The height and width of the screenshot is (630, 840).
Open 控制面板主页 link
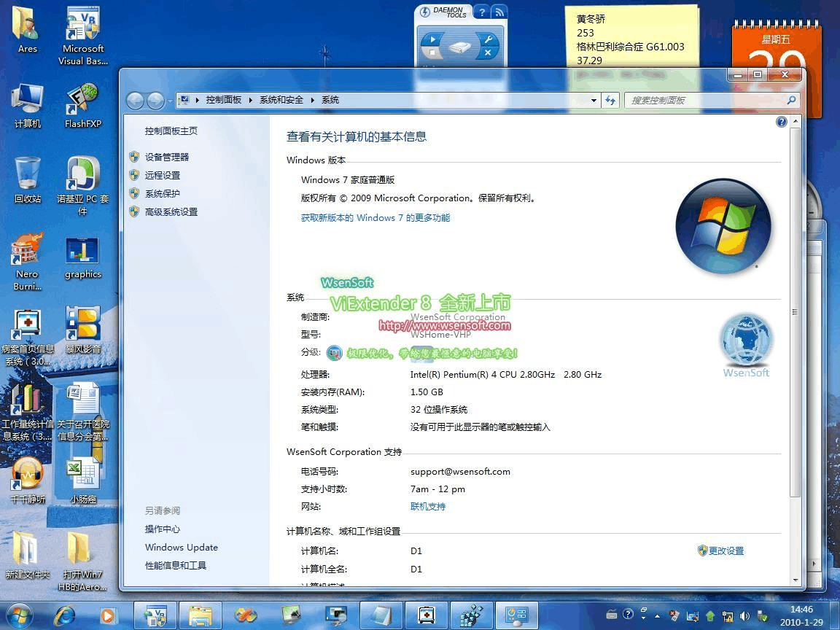pos(171,131)
